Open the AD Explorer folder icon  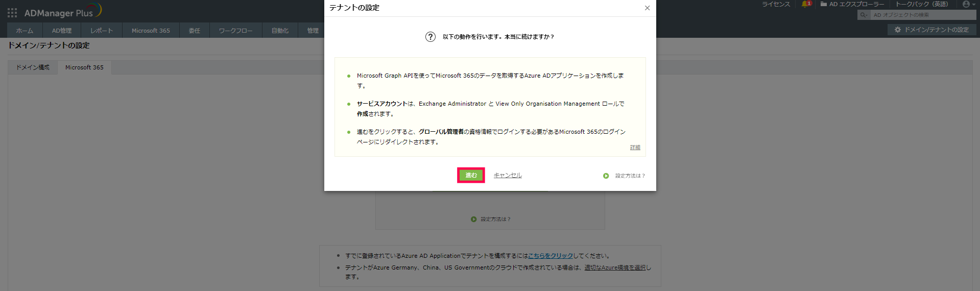[823, 4]
